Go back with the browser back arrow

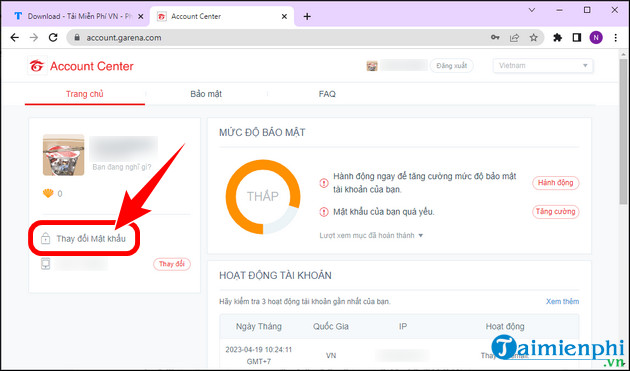point(14,38)
